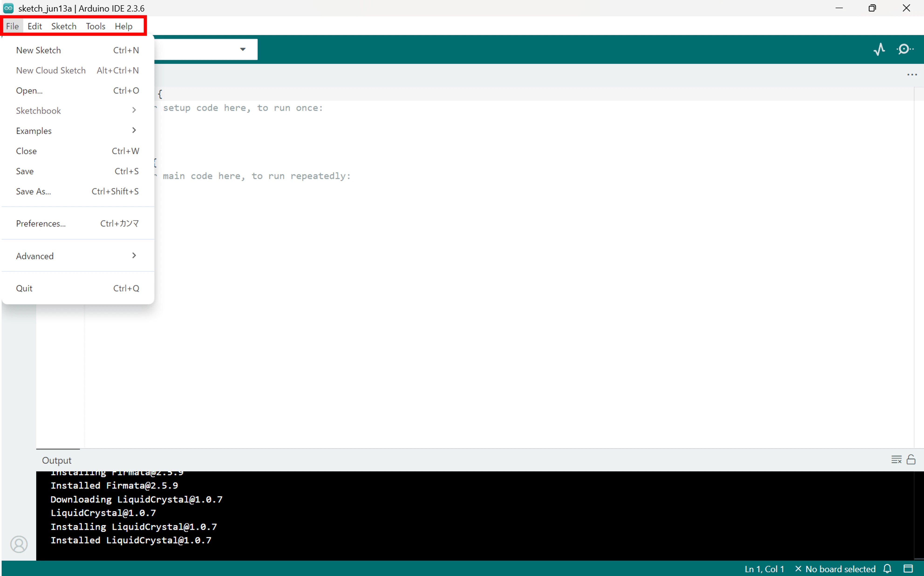924x576 pixels.
Task: Open the File menu
Action: 12,26
